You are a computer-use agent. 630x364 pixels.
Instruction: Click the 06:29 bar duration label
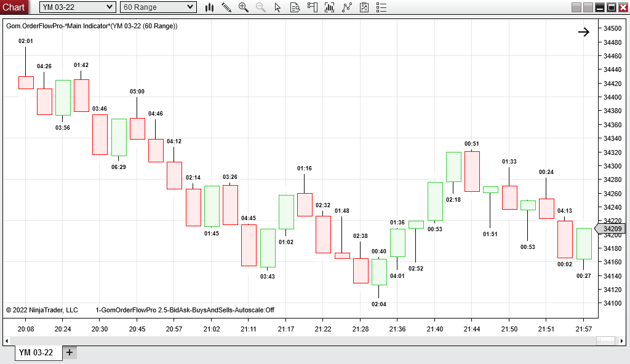pos(119,167)
